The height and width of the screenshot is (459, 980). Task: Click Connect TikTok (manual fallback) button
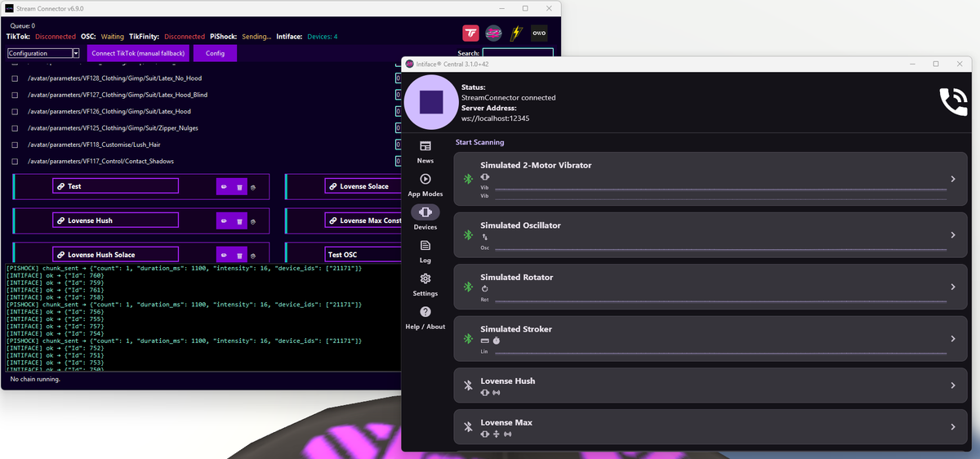[x=138, y=53]
